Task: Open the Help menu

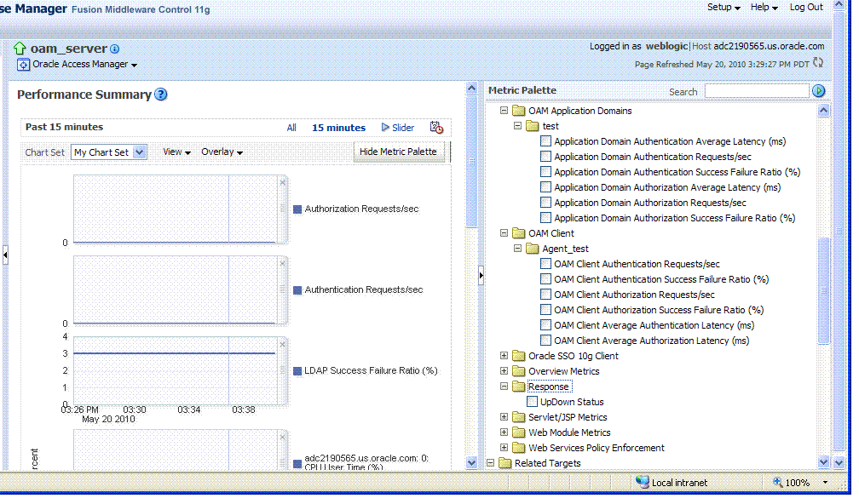Action: tap(764, 7)
